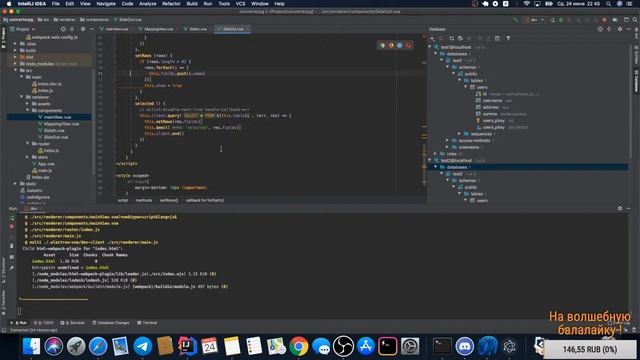Select index.dev.js file in main folder
Image resolution: width=640 pixels, height=360 pixels.
(47, 84)
